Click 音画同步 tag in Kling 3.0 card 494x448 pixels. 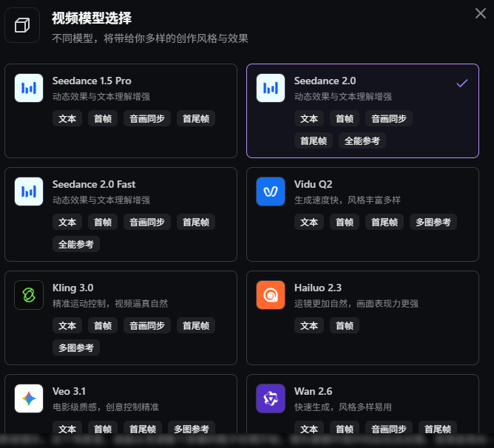[147, 325]
